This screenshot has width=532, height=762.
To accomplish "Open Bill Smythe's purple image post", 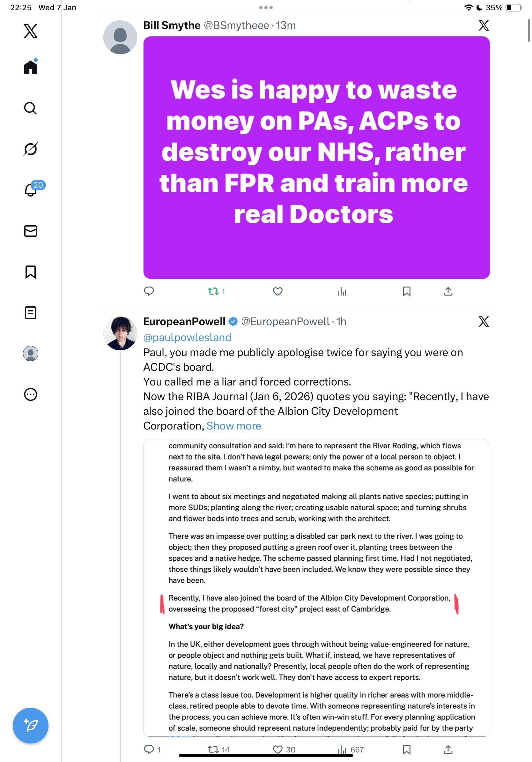I will tap(316, 158).
